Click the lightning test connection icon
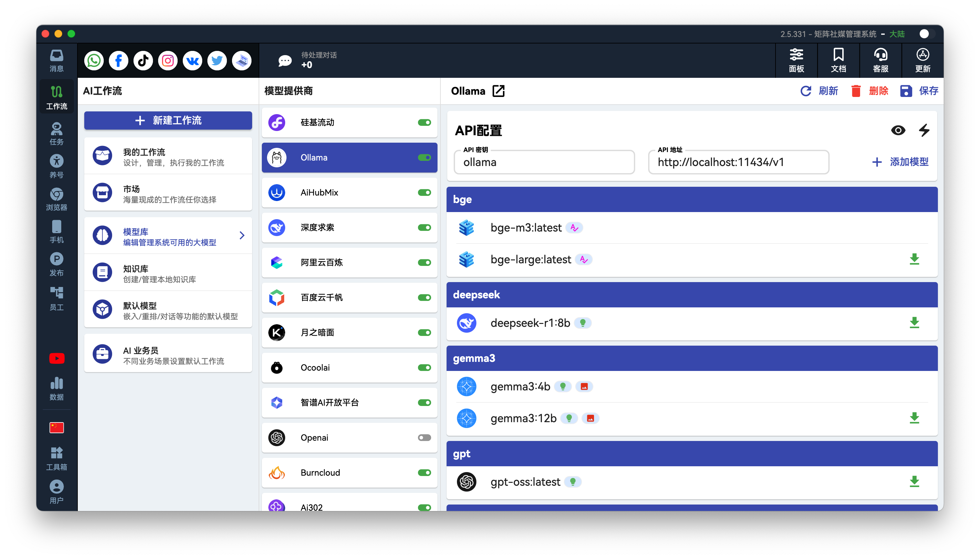The width and height of the screenshot is (980, 559). (924, 130)
